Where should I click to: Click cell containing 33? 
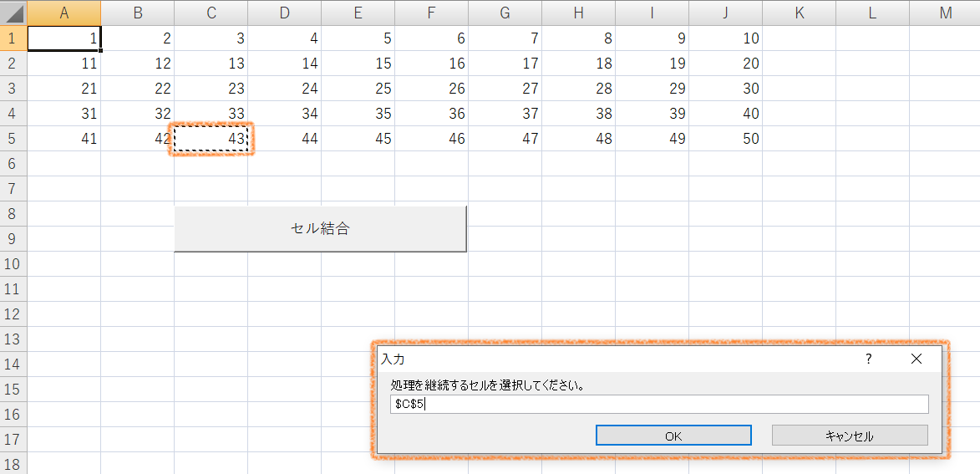click(211, 113)
